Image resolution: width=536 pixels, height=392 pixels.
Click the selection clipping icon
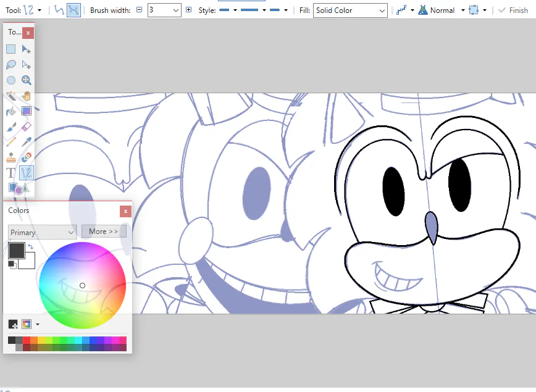474,10
